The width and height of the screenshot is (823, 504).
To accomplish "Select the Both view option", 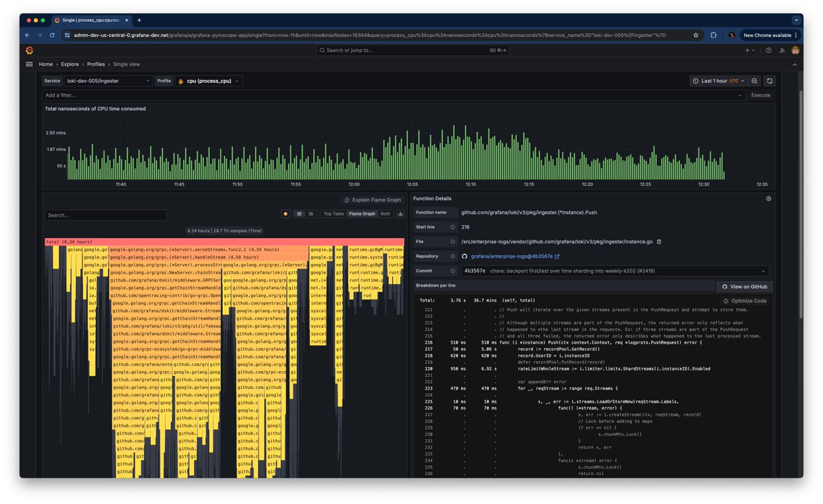I will (385, 214).
